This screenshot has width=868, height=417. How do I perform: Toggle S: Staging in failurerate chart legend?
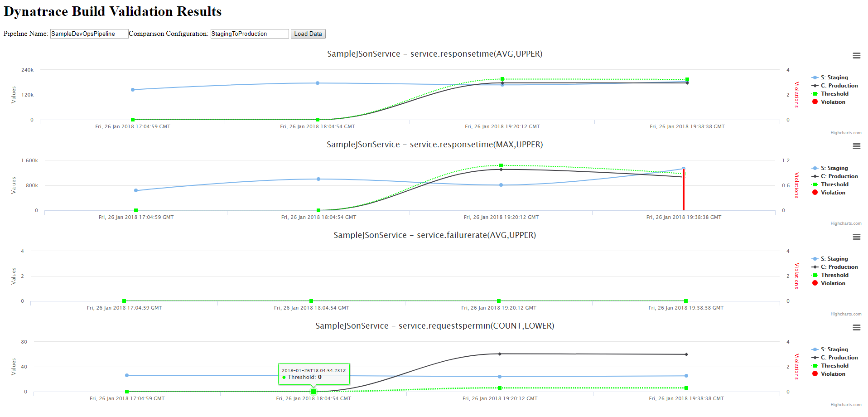pyautogui.click(x=830, y=259)
